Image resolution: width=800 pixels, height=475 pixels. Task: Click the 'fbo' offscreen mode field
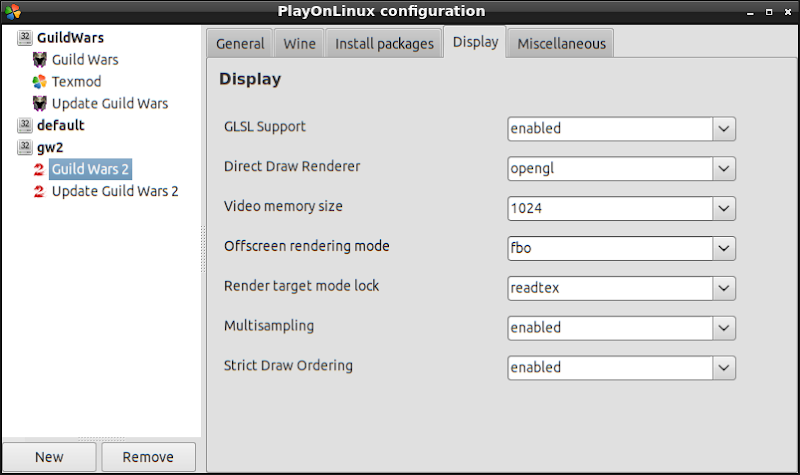tap(610, 248)
